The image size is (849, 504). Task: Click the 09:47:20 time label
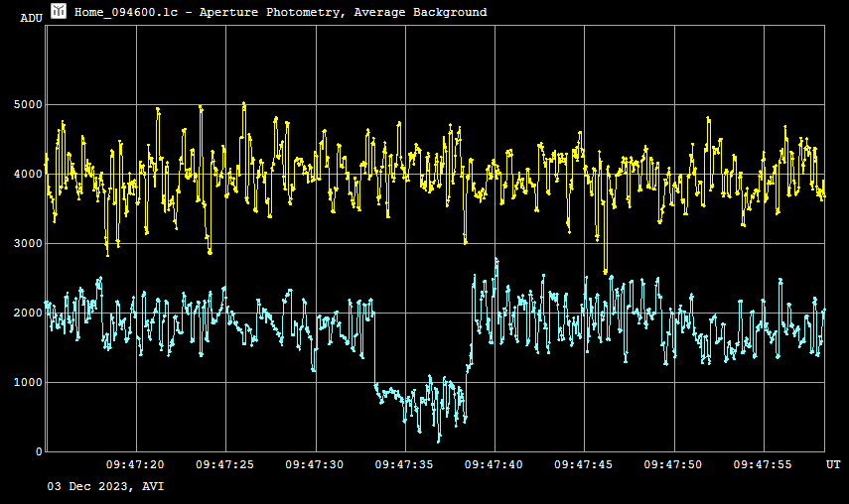pyautogui.click(x=135, y=464)
